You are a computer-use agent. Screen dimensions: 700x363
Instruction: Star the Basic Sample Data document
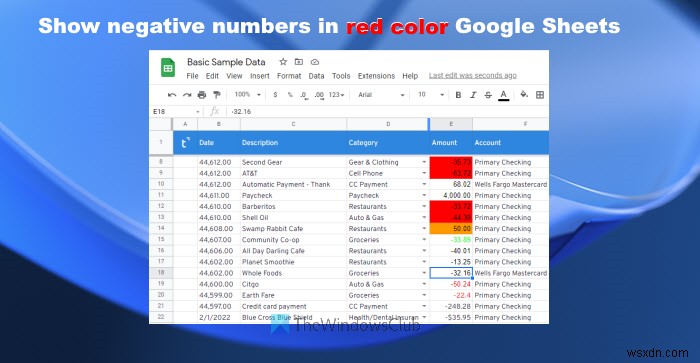283,62
